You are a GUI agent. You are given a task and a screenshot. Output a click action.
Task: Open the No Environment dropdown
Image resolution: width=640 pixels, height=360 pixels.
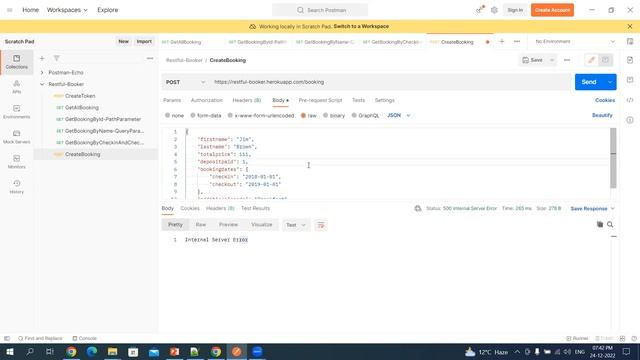[575, 41]
